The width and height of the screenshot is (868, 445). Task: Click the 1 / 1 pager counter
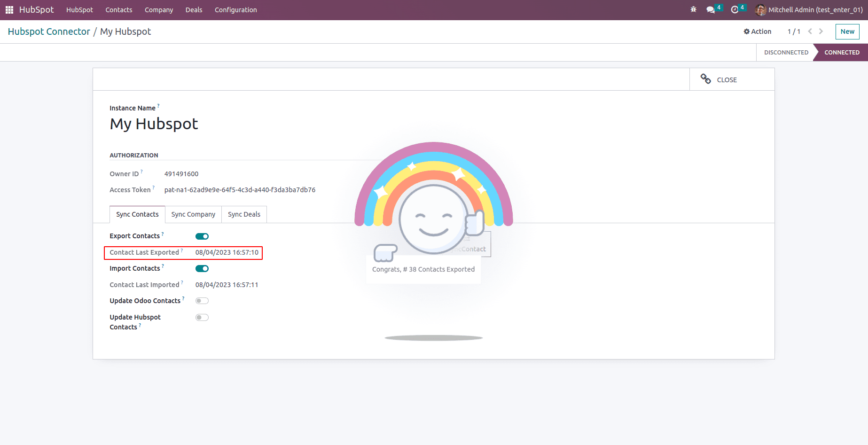794,31
